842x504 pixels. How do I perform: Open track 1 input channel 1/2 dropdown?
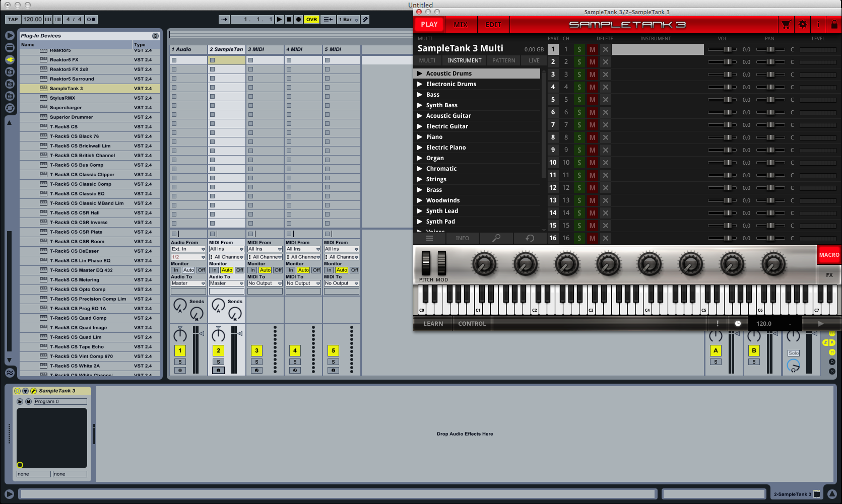pos(188,257)
